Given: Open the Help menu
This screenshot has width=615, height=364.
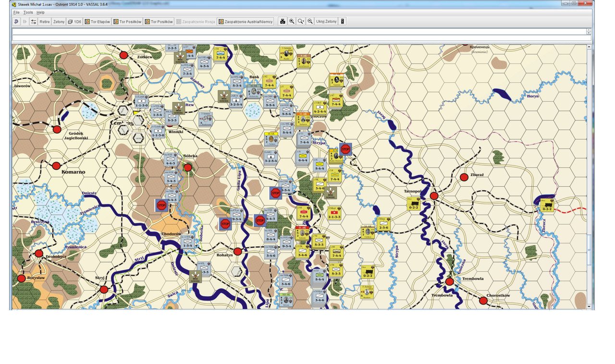Looking at the screenshot, I should (x=40, y=12).
